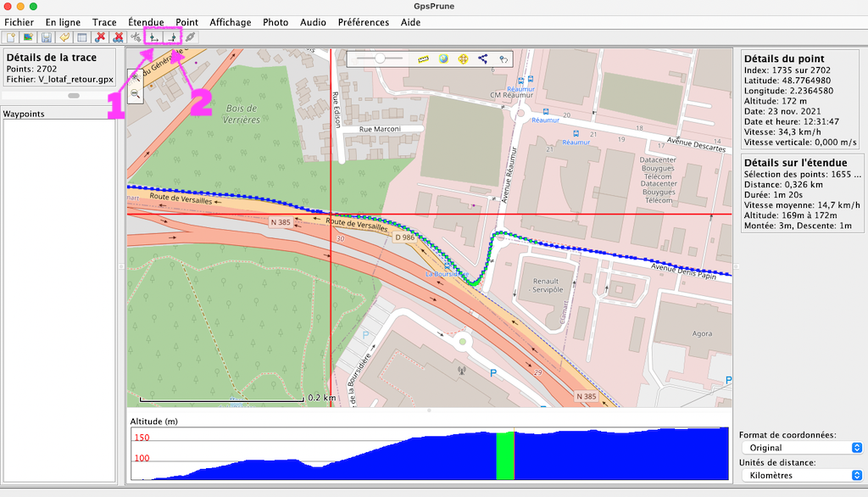The width and height of the screenshot is (868, 497).
Task: Set range start using the toolbar icon
Action: 153,37
